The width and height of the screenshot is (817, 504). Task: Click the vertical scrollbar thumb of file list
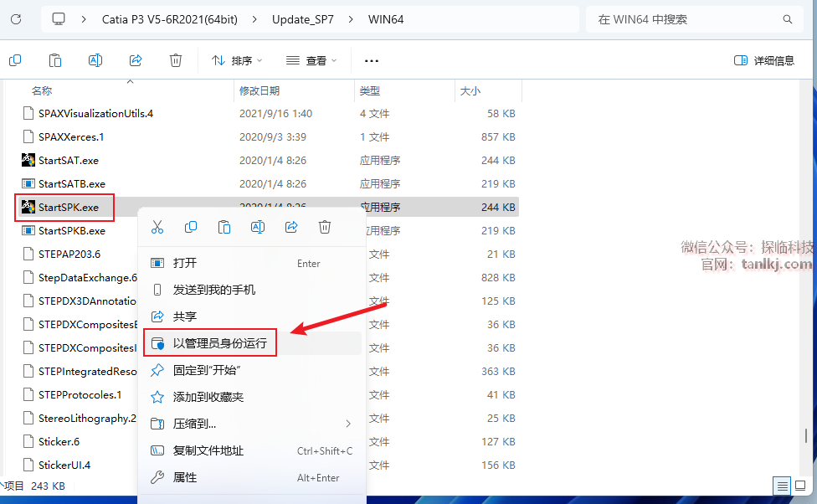[x=805, y=435]
